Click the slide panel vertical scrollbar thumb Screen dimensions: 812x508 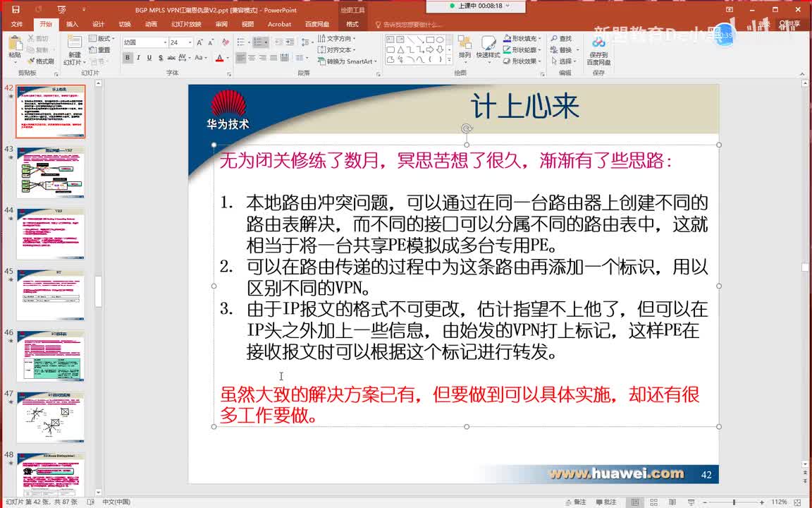pos(99,290)
